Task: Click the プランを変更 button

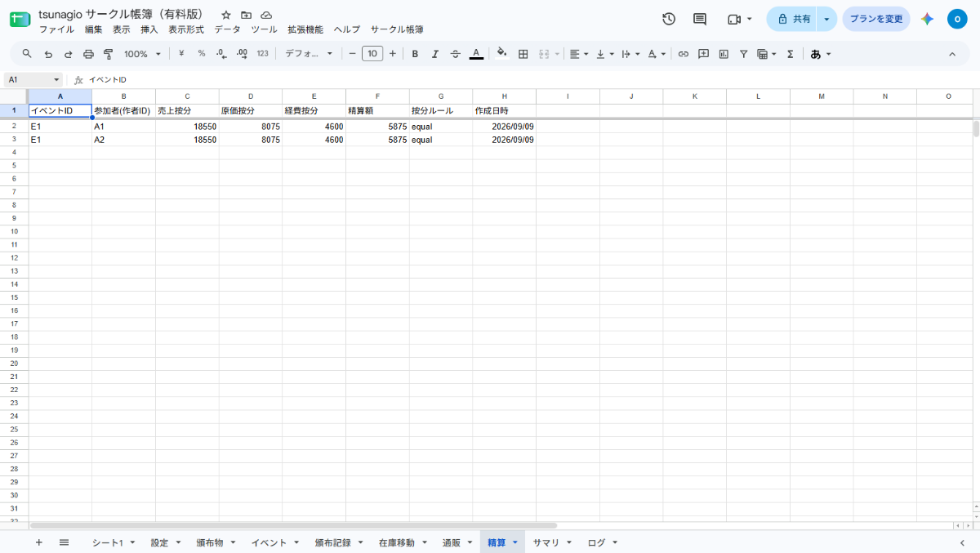Action: tap(876, 19)
